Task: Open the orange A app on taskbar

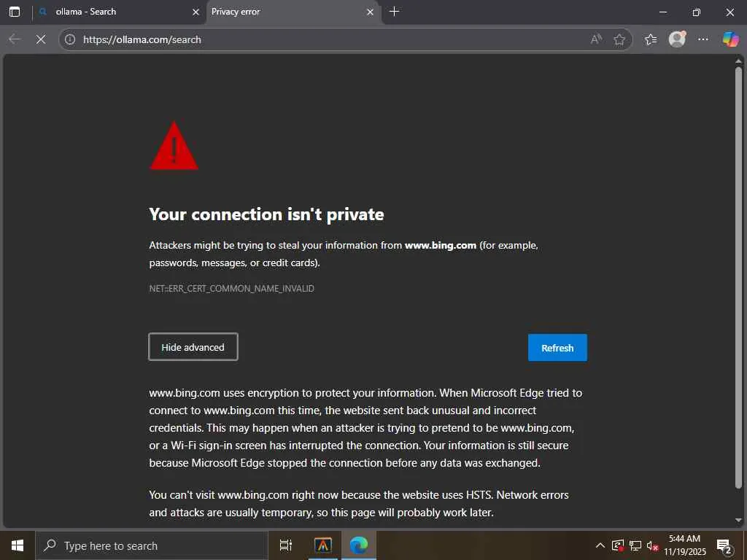Action: click(x=323, y=545)
